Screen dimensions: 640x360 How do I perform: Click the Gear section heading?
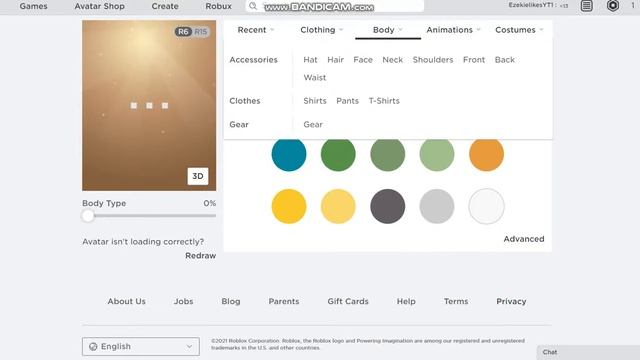click(239, 124)
